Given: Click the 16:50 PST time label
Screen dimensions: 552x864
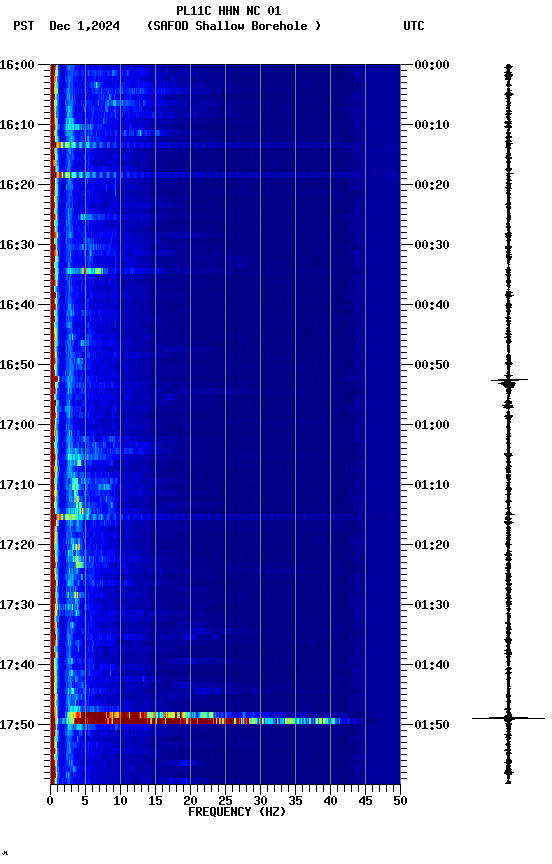Looking at the screenshot, I should tap(17, 365).
